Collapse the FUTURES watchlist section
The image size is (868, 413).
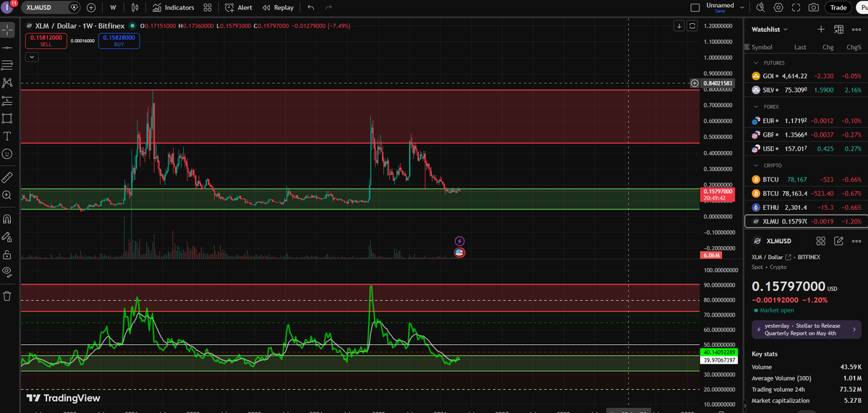point(756,63)
